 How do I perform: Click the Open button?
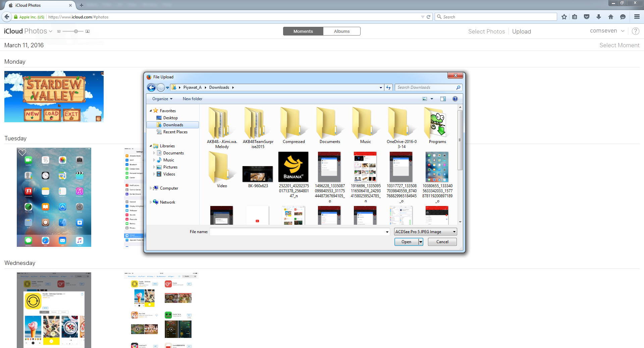[406, 242]
